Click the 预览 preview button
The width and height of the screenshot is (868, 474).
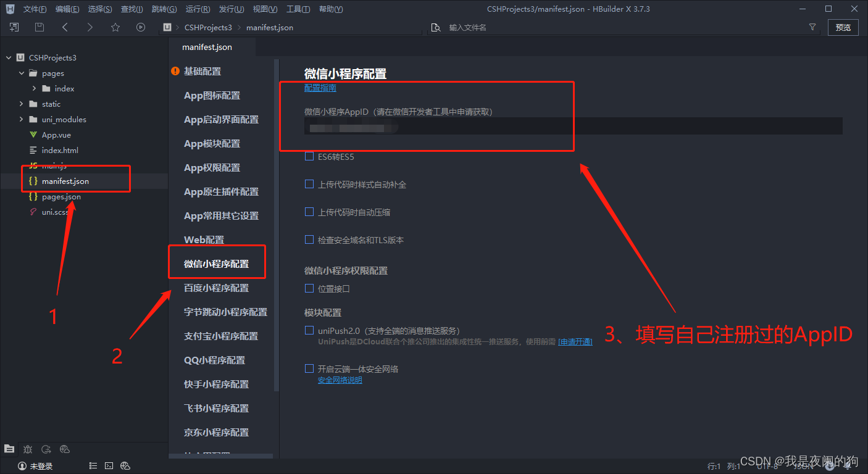click(x=843, y=27)
